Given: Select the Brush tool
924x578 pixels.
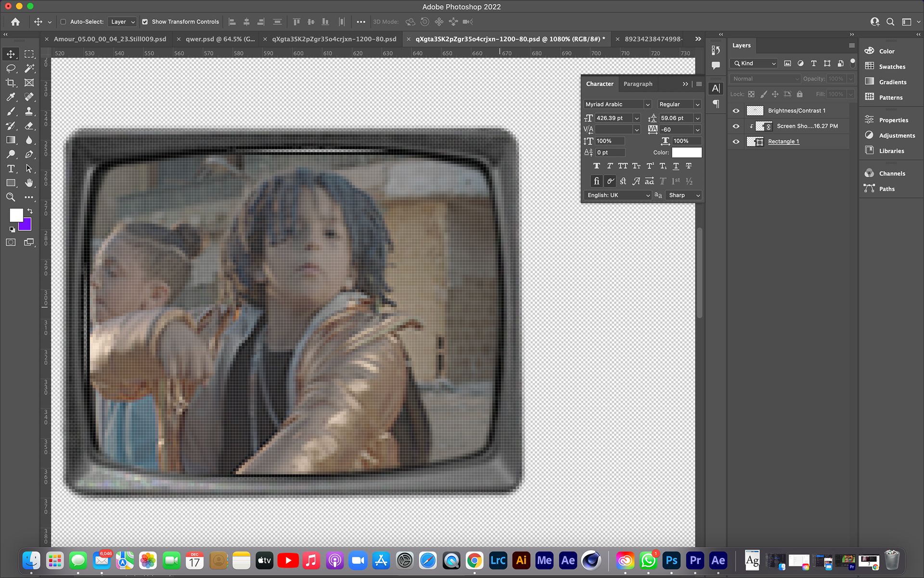Looking at the screenshot, I should pyautogui.click(x=11, y=111).
